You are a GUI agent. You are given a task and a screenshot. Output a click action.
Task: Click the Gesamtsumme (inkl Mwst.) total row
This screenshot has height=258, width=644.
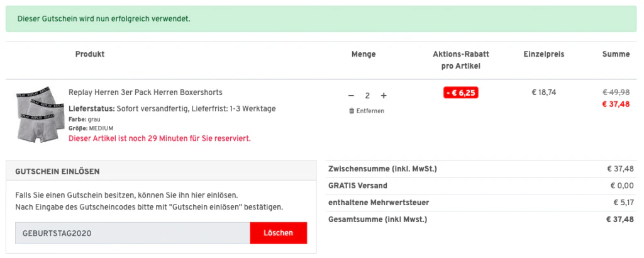[481, 220]
